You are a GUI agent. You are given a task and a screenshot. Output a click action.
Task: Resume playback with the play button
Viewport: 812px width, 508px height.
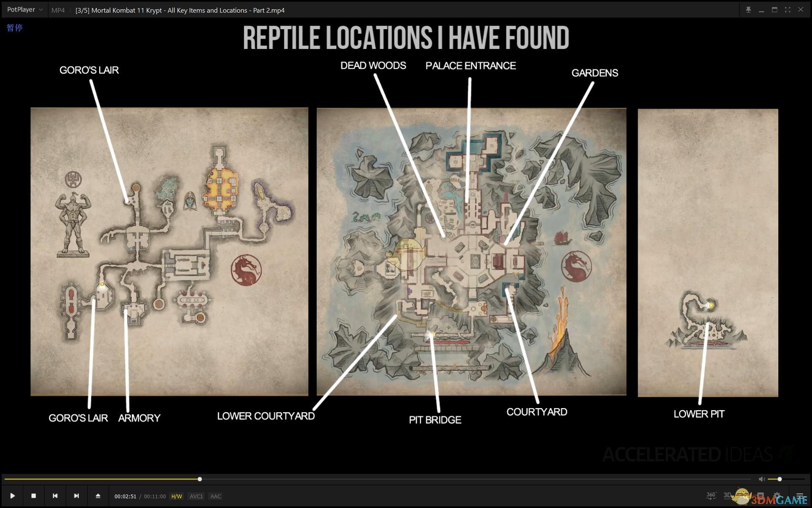tap(12, 496)
